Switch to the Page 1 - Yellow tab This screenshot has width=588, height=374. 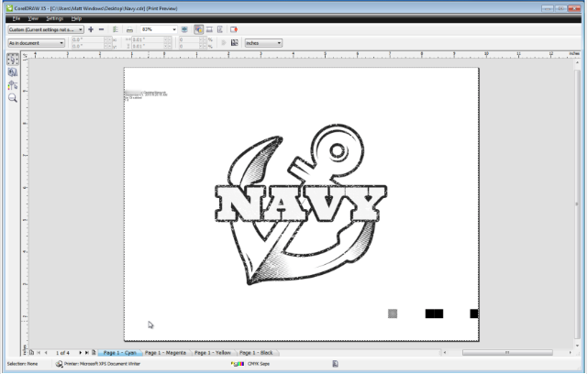(213, 353)
